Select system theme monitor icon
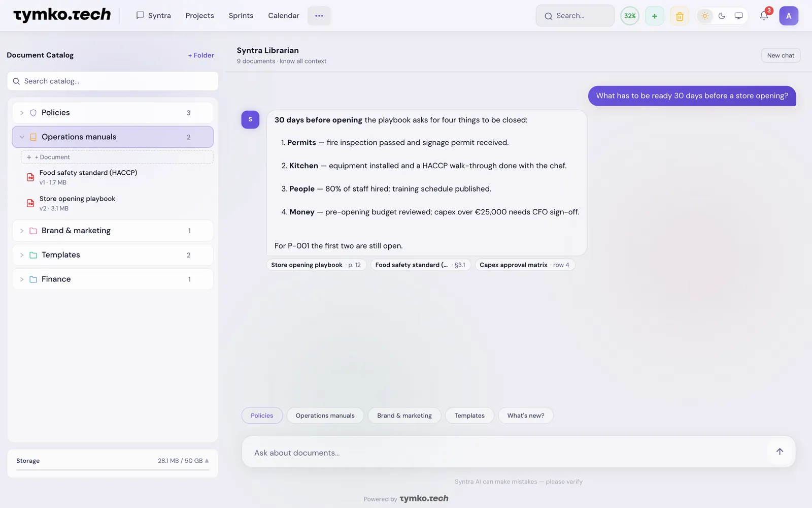Image resolution: width=812 pixels, height=508 pixels. click(x=738, y=16)
